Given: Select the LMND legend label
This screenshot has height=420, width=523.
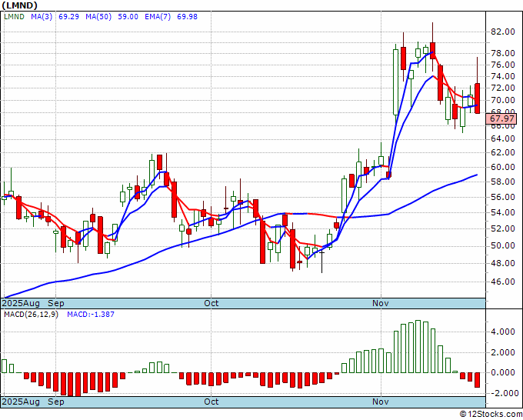Looking at the screenshot, I should (14, 16).
